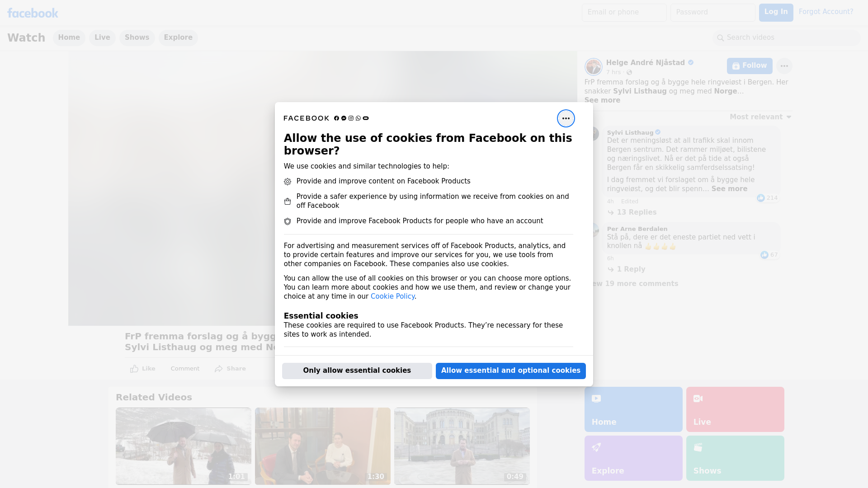Expand the 13 Replies thread
868x488 pixels.
tap(636, 212)
